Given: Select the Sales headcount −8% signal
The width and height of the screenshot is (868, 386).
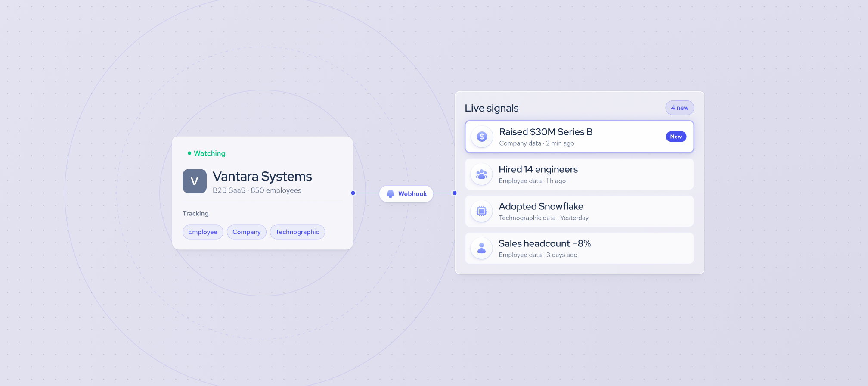Looking at the screenshot, I should pos(580,248).
